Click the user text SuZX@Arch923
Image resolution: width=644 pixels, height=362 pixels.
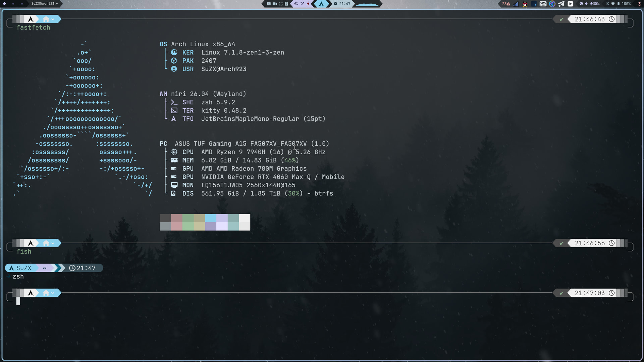pyautogui.click(x=224, y=69)
